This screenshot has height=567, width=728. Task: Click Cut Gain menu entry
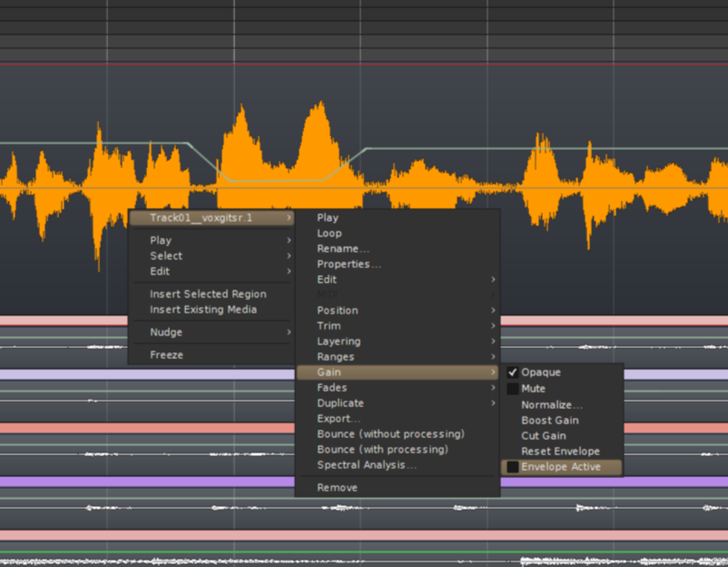click(x=544, y=436)
